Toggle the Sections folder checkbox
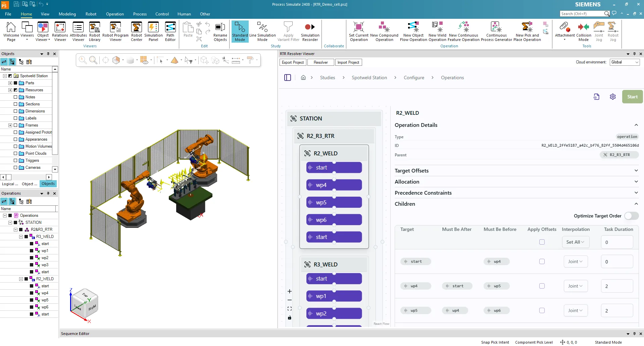 coord(15,104)
